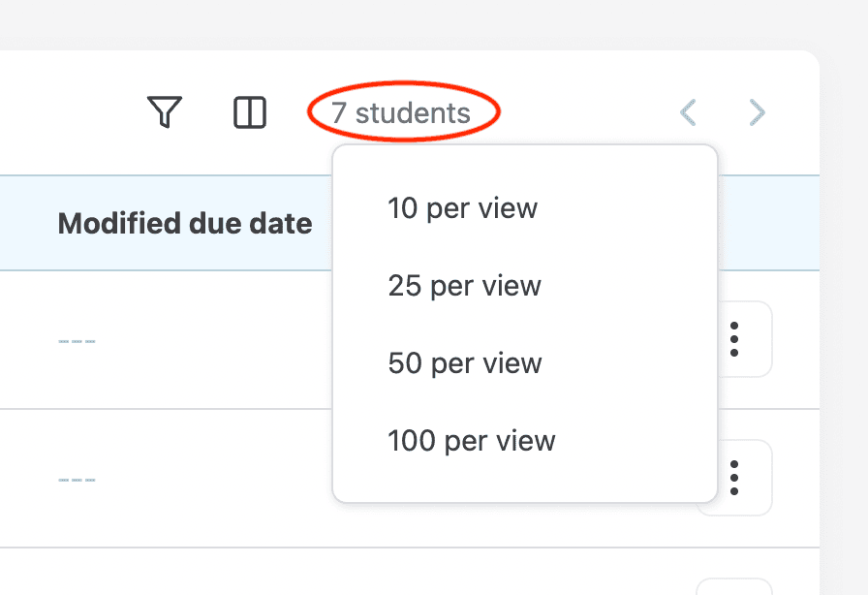The image size is (868, 595).
Task: Go back using the left pagination arrow
Action: click(688, 111)
